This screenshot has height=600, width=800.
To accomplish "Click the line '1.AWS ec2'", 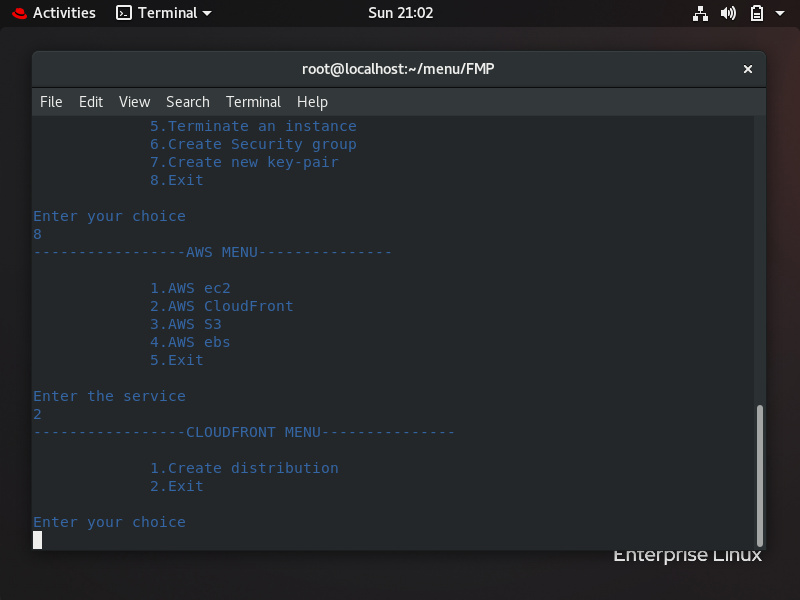I will [190, 288].
